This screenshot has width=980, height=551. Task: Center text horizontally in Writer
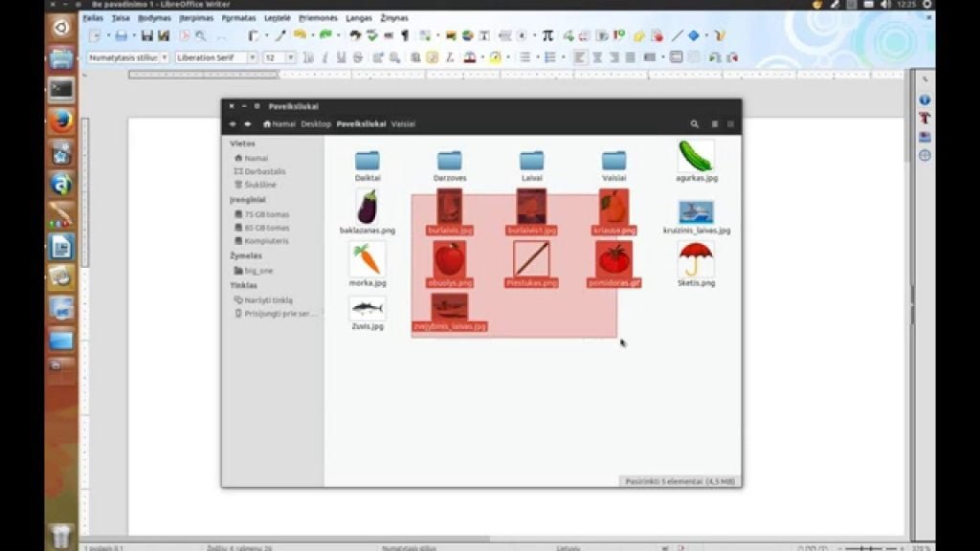coord(597,57)
